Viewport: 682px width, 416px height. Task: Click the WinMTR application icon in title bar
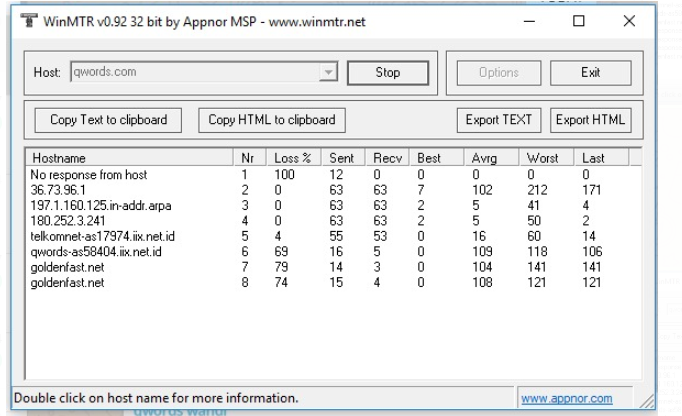pyautogui.click(x=19, y=22)
